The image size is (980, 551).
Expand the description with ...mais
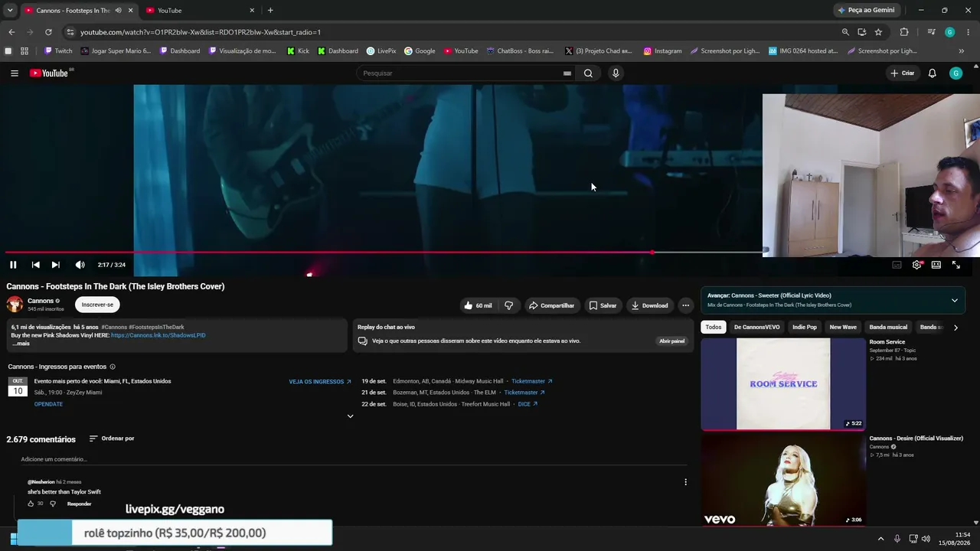coord(21,344)
